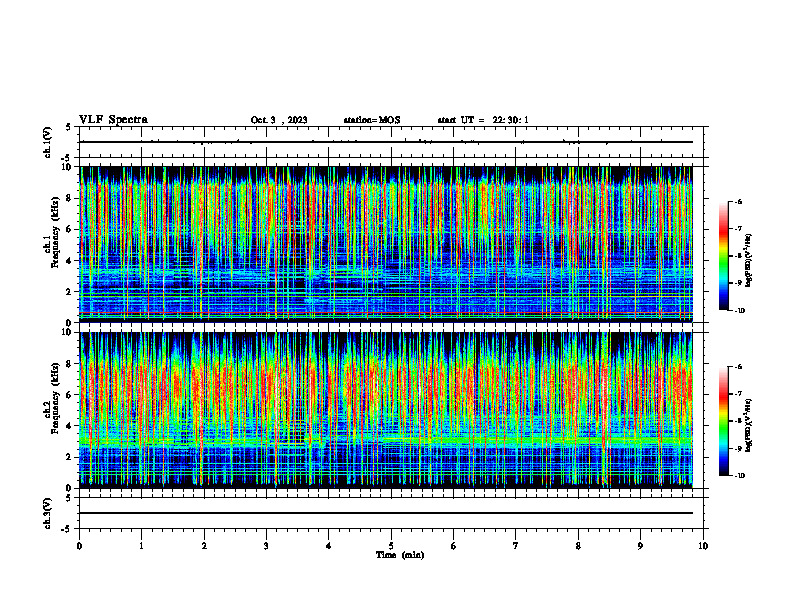Click the color scale bar beside ch.2 spectrogram
This screenshot has height=612, width=792.
(x=724, y=421)
